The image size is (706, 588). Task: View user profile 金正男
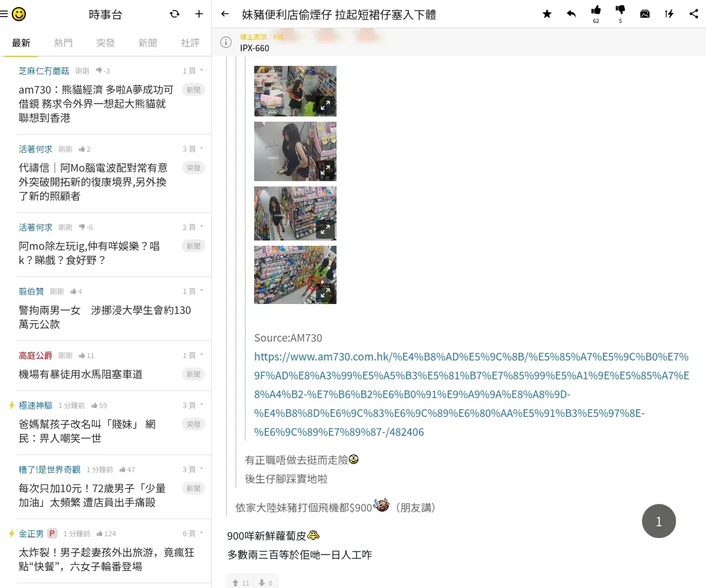click(31, 533)
